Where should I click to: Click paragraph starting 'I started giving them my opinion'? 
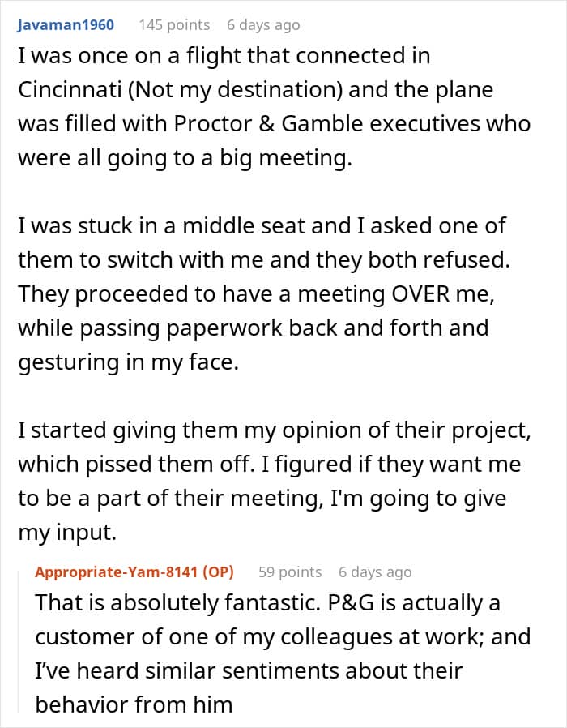[275, 481]
